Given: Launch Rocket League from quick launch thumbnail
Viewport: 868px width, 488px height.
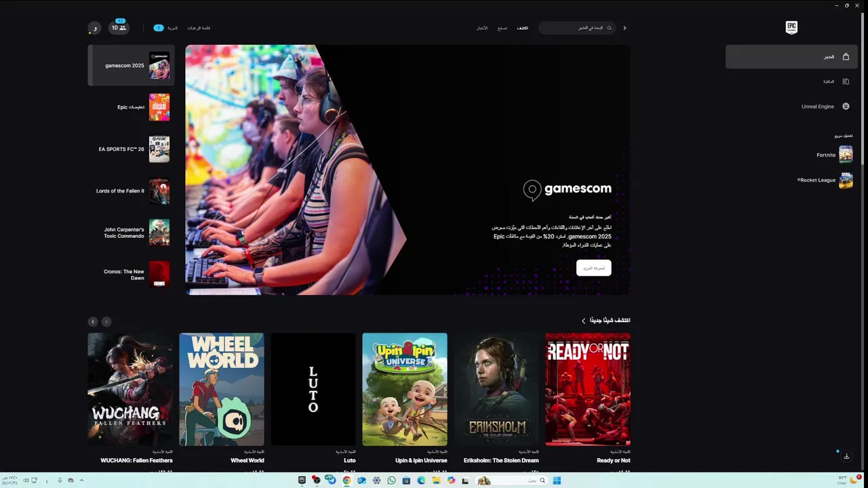Looking at the screenshot, I should pos(846,180).
